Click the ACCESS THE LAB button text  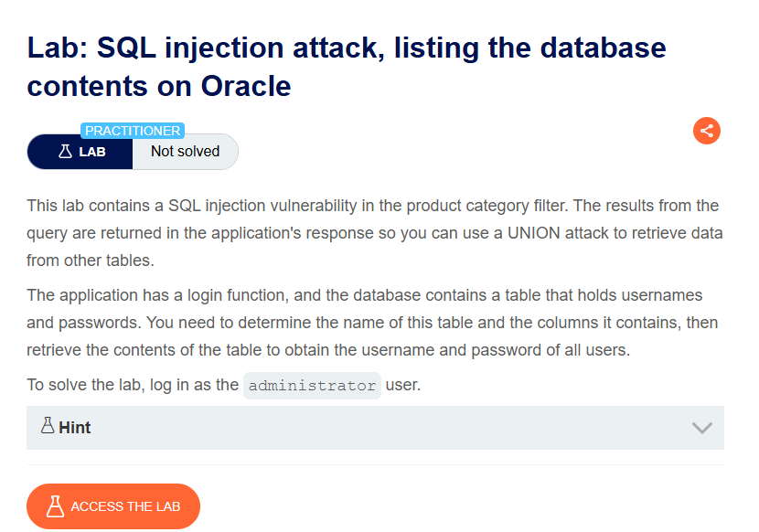pos(125,506)
